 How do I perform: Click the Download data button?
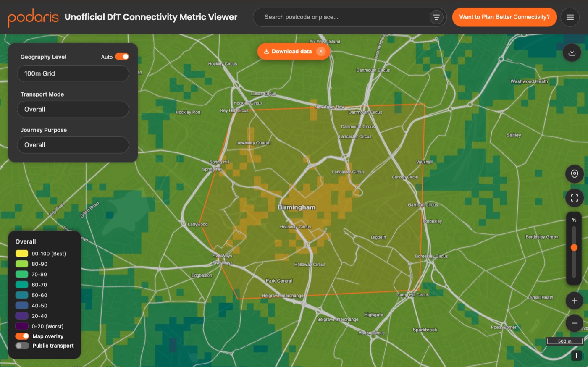288,51
